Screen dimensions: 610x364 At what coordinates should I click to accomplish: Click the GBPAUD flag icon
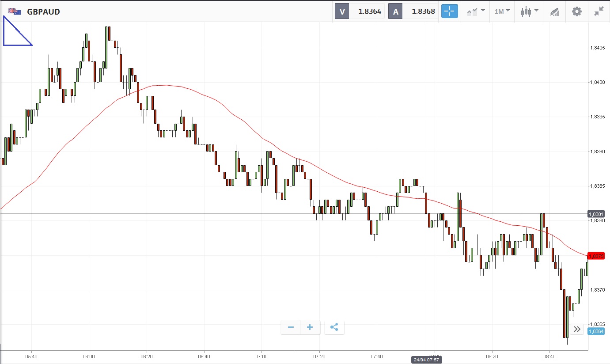15,11
